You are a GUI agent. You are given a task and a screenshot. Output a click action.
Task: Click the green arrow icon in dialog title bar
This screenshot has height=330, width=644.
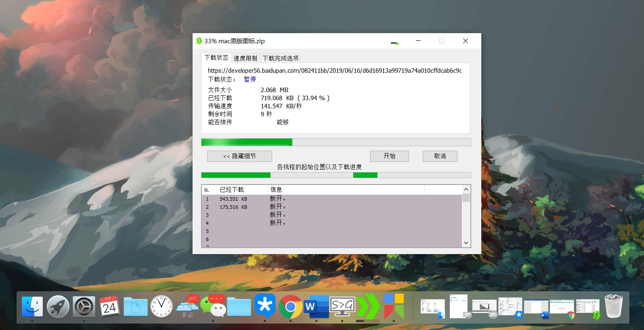(x=199, y=41)
